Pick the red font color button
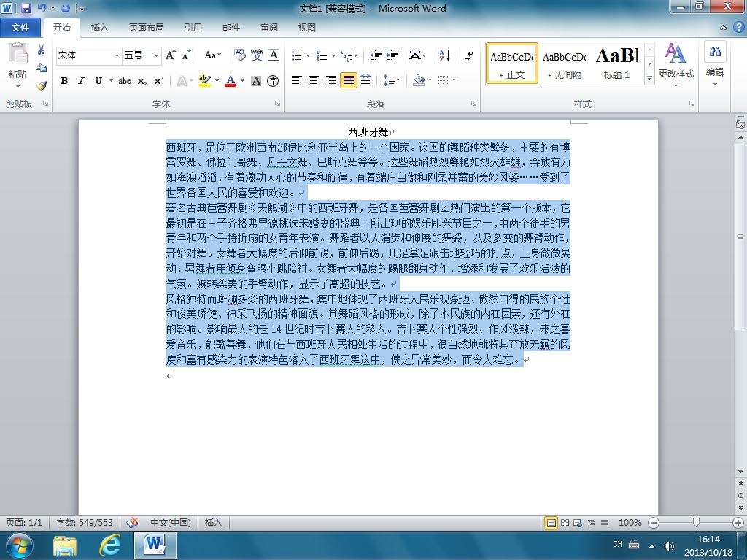This screenshot has width=747, height=560. click(x=231, y=81)
